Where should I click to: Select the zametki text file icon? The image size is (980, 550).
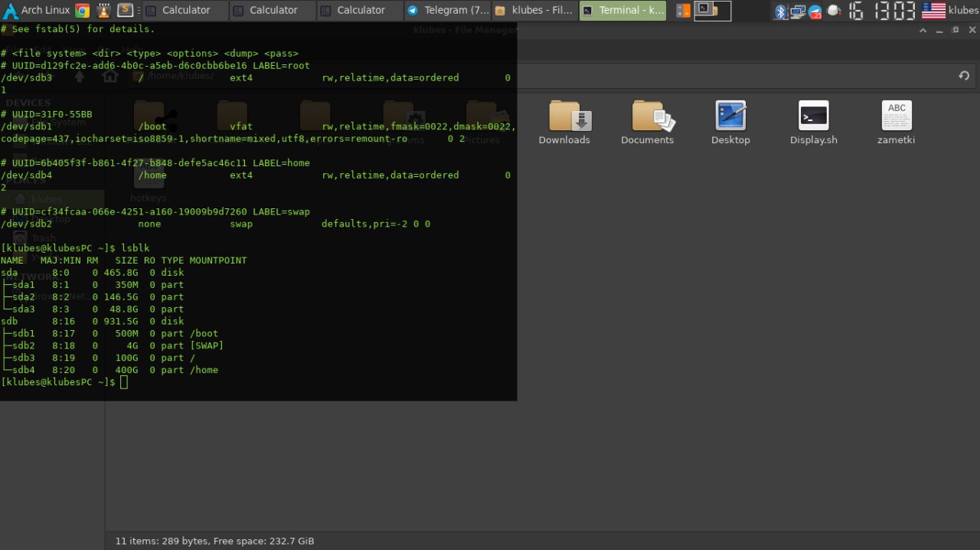(x=897, y=116)
